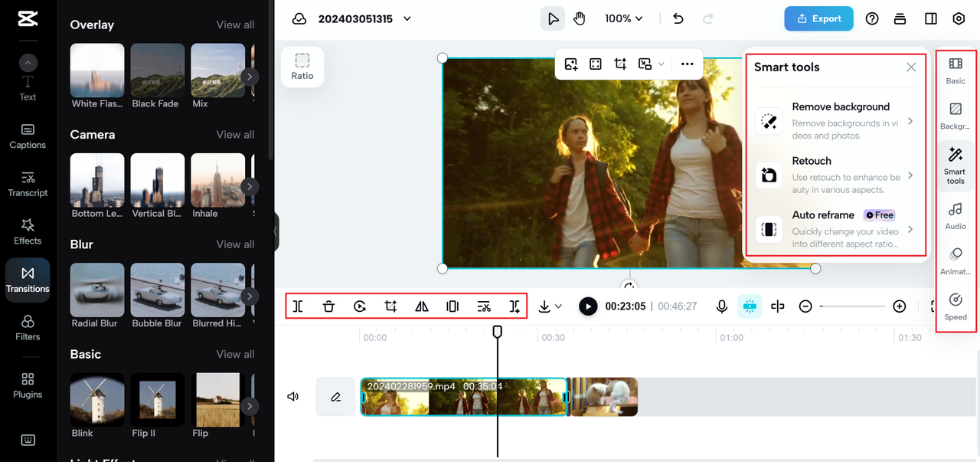The width and height of the screenshot is (980, 462).
Task: Split the clip at the playhead
Action: coord(298,306)
